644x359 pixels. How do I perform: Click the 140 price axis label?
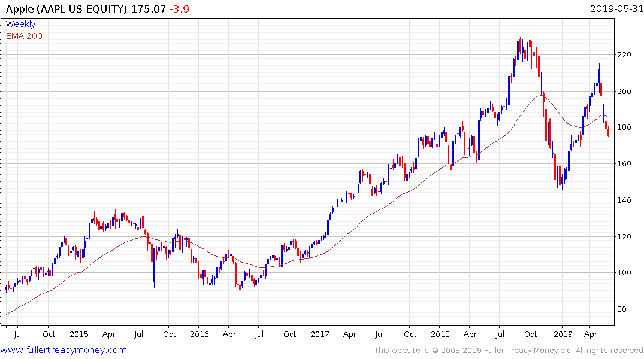[624, 200]
